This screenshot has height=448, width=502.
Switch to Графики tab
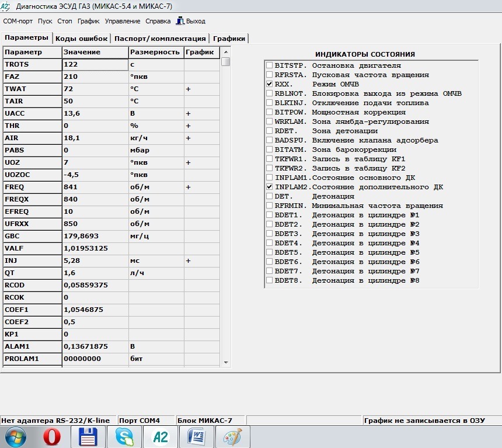[x=229, y=39]
